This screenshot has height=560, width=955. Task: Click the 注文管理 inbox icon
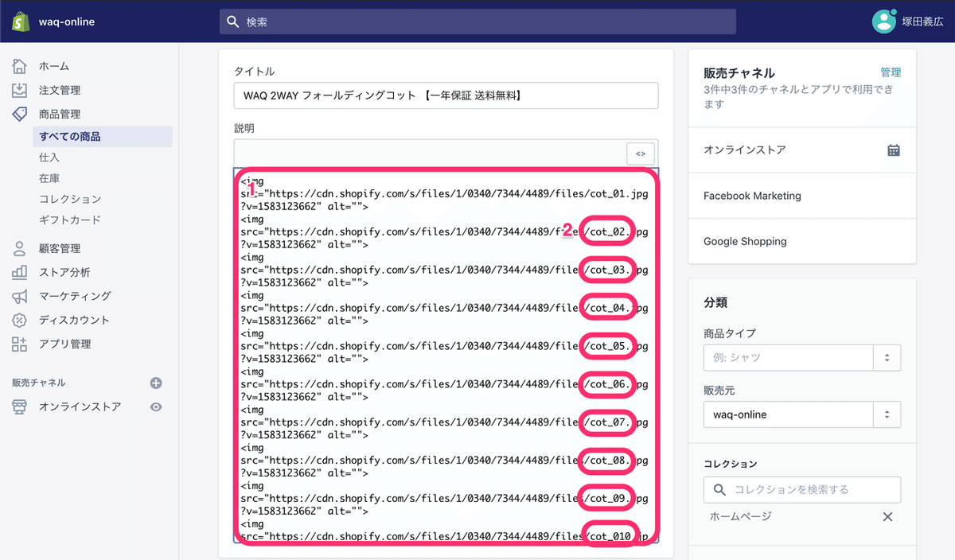tap(20, 90)
